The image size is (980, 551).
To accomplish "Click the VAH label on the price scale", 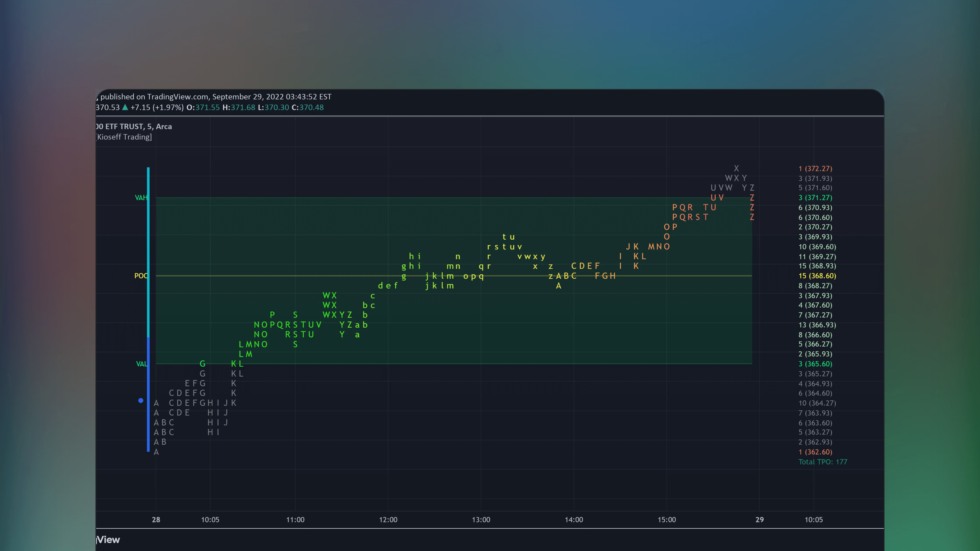I will click(141, 198).
